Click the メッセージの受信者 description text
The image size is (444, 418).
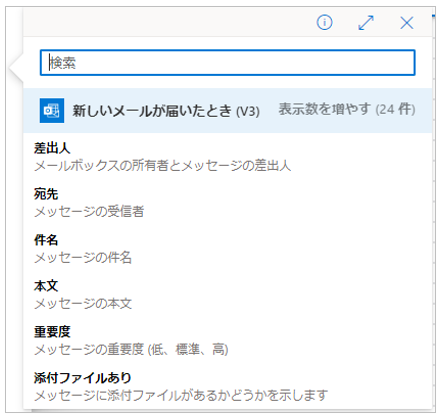click(89, 212)
